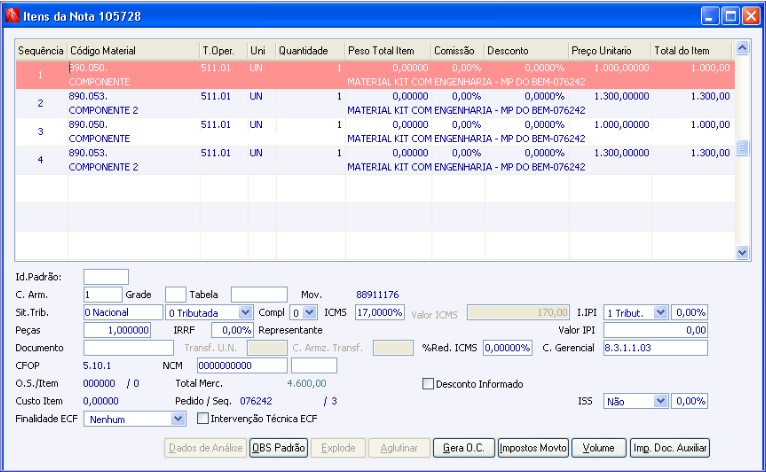Open the Sit.Trib. Nacional dropdown
This screenshot has height=472, width=766.
(123, 312)
